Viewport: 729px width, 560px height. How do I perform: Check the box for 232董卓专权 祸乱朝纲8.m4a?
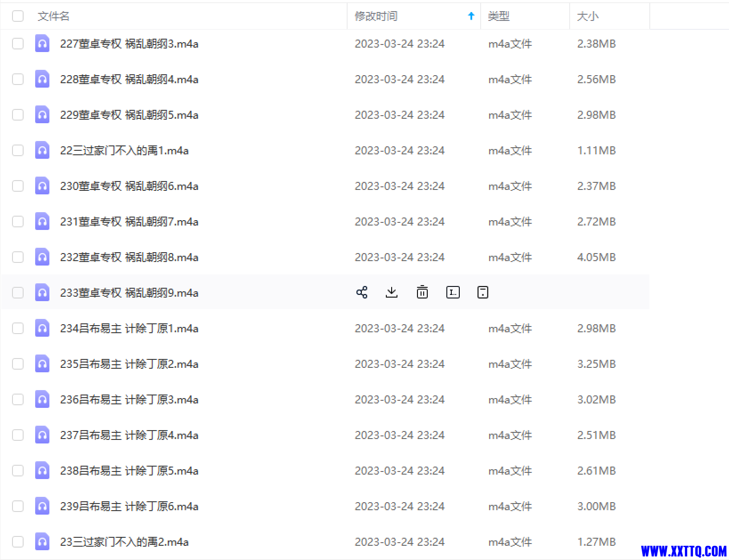pos(18,257)
